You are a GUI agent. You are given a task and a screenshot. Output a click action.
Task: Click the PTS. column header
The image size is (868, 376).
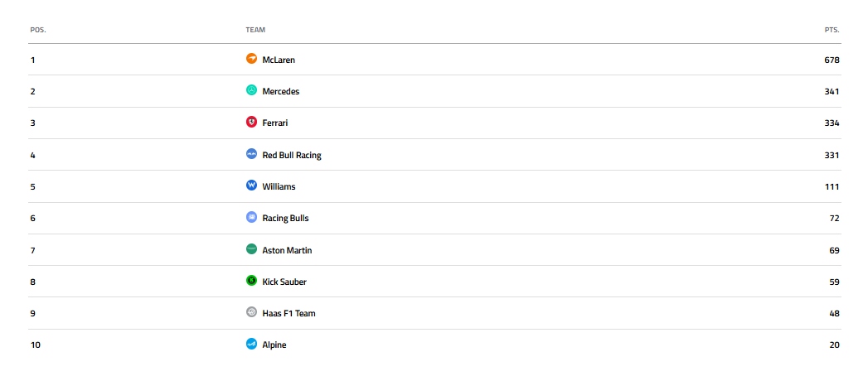[832, 30]
